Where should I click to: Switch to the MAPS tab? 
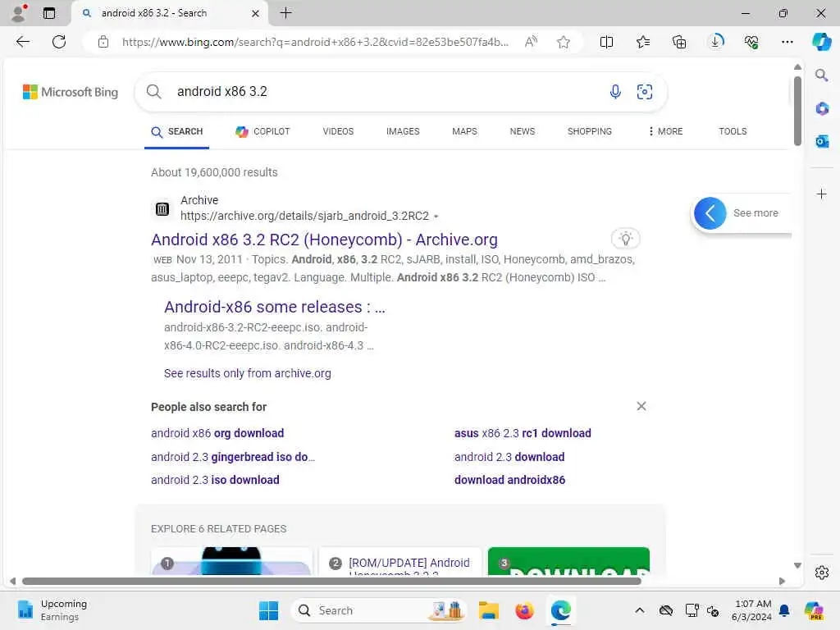[464, 131]
